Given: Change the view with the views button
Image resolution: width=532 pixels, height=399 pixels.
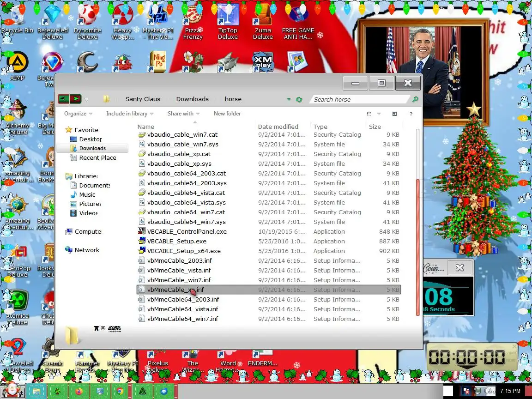Looking at the screenshot, I should point(369,114).
